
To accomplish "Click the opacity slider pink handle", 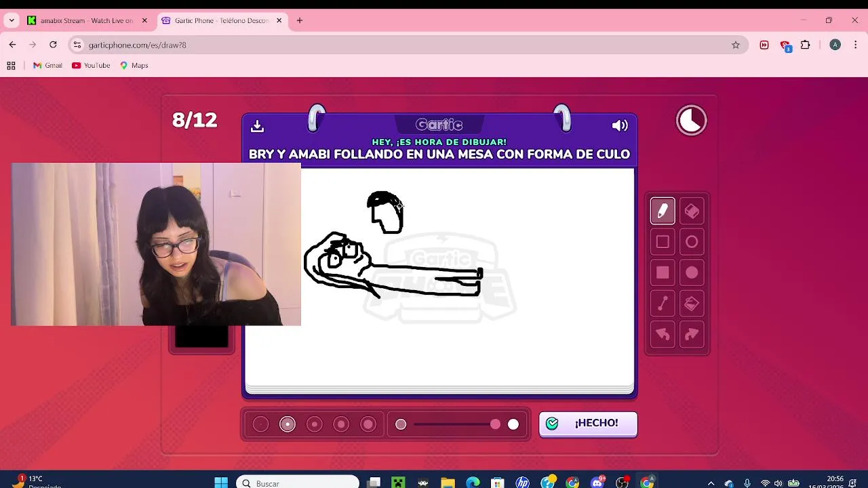I will [x=495, y=424].
